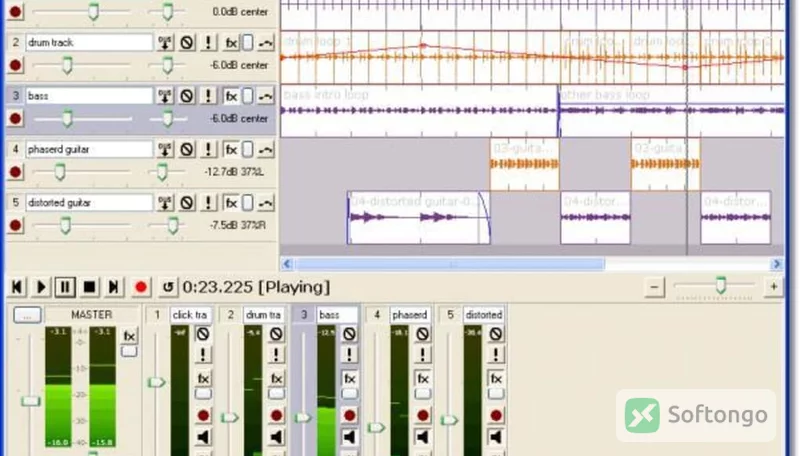The width and height of the screenshot is (800, 456).
Task: Stop playback with the stop button
Action: (x=89, y=287)
